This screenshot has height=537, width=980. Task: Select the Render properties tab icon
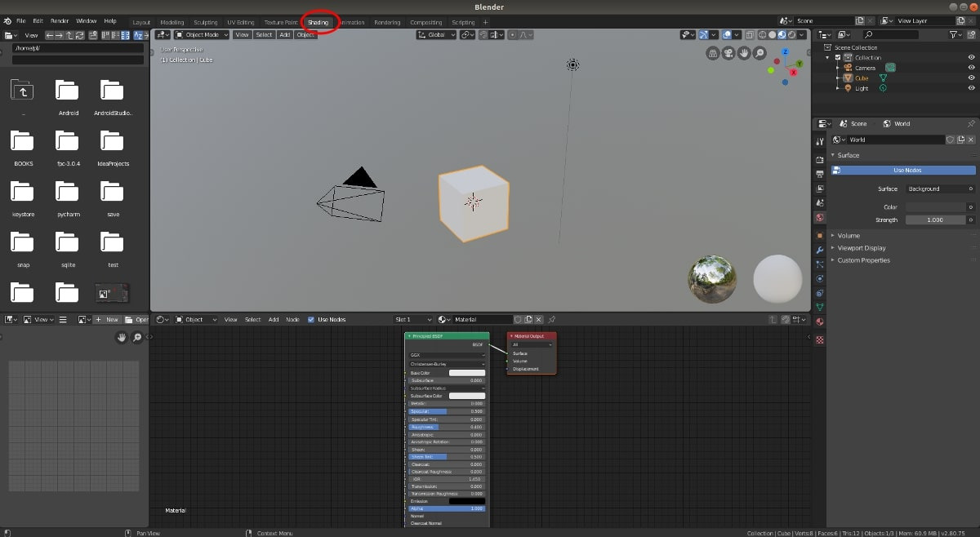(820, 159)
